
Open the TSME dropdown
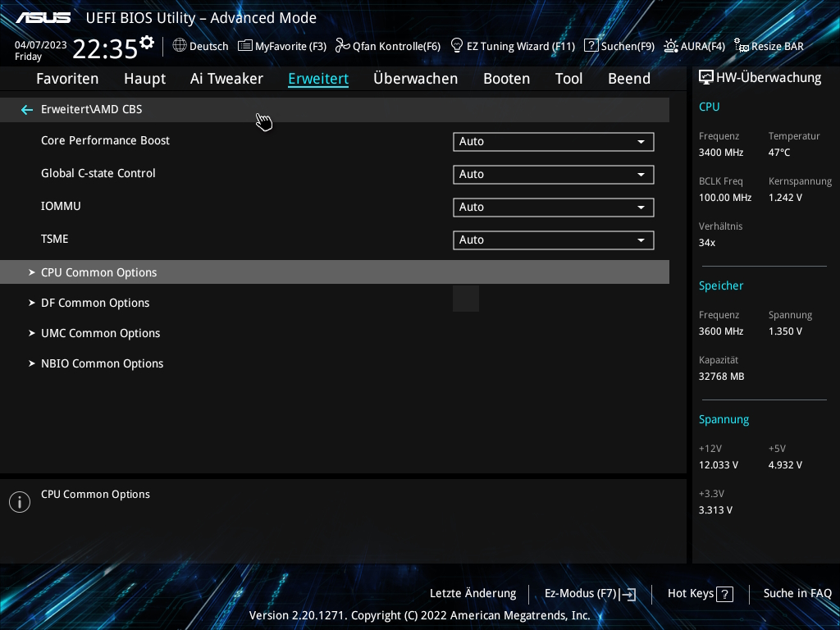[x=554, y=240]
